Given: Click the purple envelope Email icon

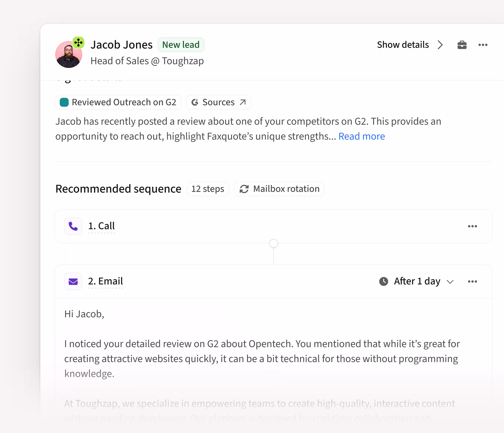Looking at the screenshot, I should tap(73, 281).
